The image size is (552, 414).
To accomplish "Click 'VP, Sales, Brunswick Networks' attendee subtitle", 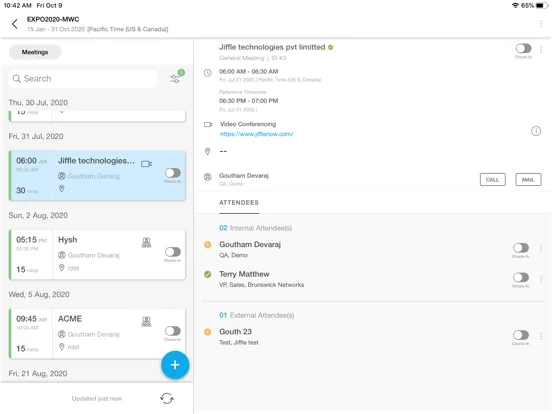I will 262,284.
